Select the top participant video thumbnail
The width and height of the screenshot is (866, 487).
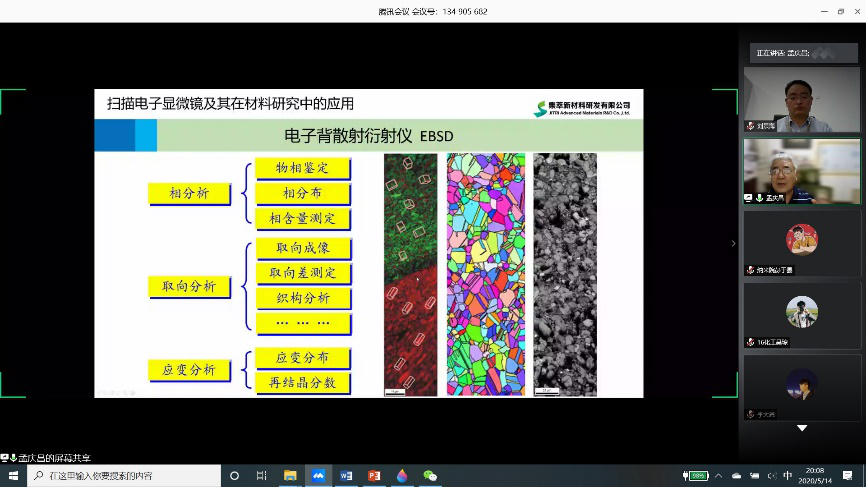(801, 100)
